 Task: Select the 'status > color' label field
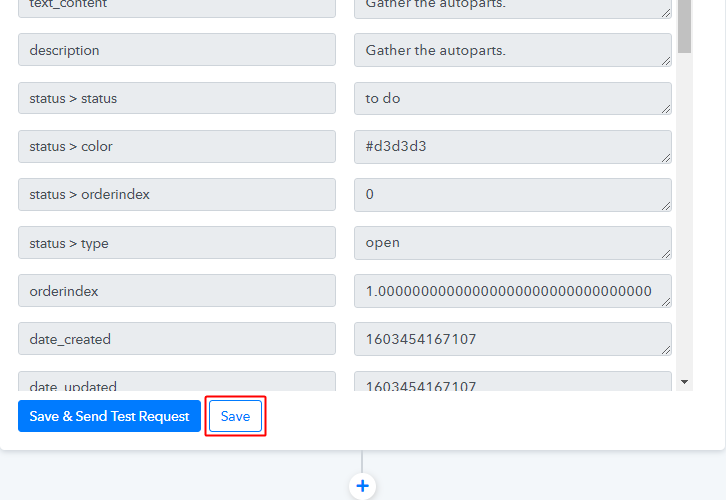coord(177,146)
